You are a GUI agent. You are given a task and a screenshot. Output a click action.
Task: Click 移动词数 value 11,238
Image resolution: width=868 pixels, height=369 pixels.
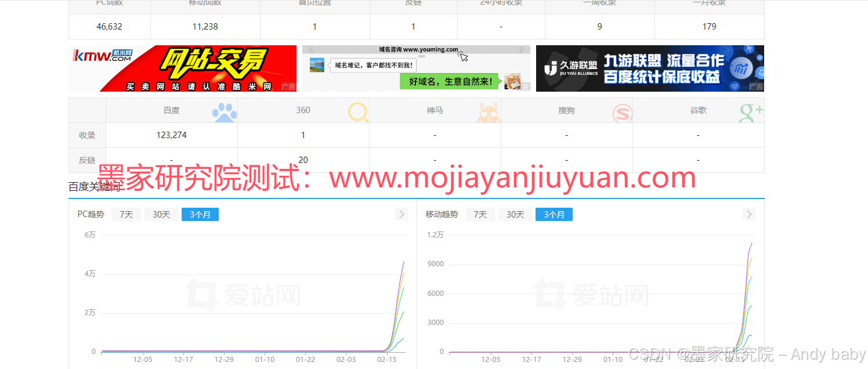[205, 27]
